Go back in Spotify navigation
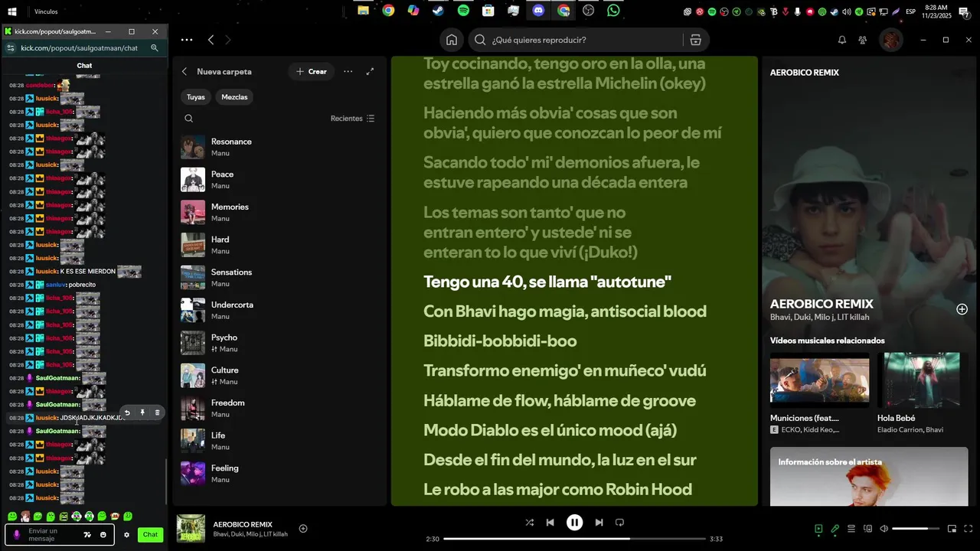The height and width of the screenshot is (551, 980). coord(211,40)
